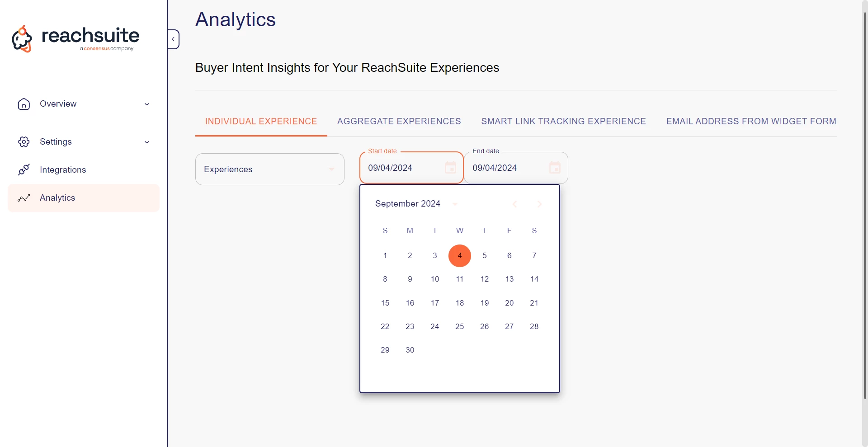Click the page vertical scrollbar
This screenshot has width=868, height=447.
[x=865, y=203]
